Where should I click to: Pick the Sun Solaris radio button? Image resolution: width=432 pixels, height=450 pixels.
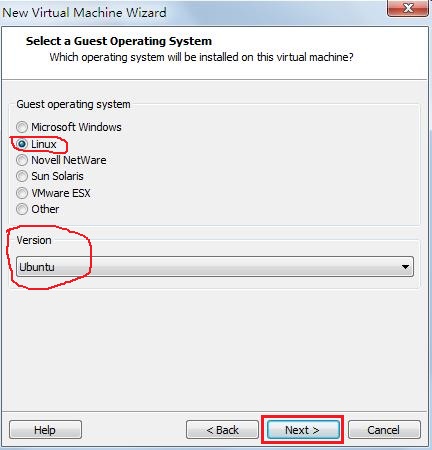pyautogui.click(x=22, y=176)
